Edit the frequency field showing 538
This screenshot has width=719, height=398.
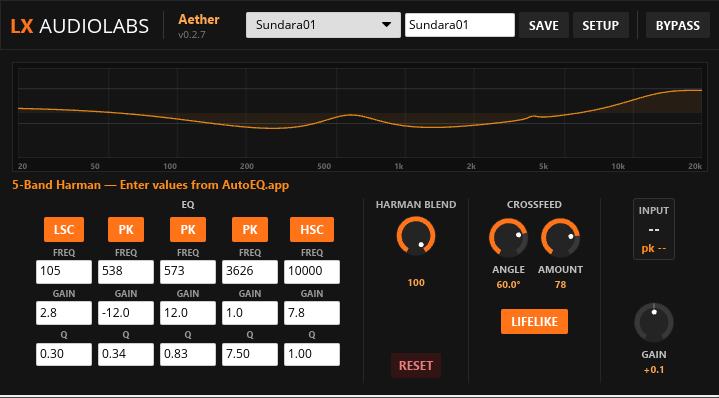[x=126, y=272]
